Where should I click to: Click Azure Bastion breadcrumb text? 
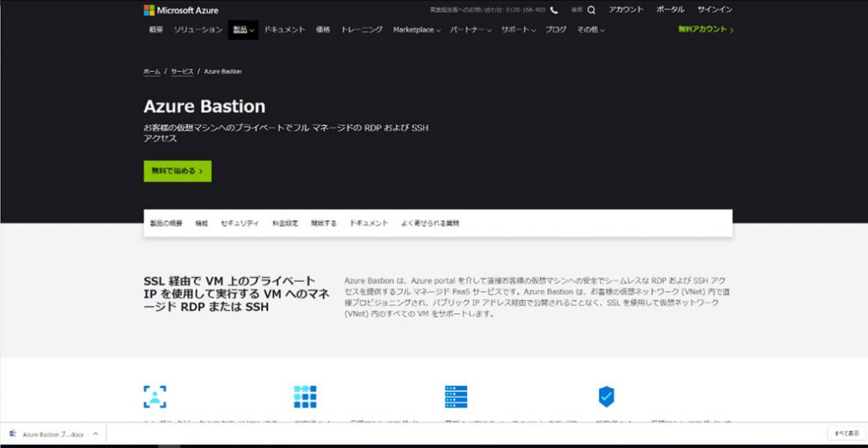pyautogui.click(x=223, y=72)
